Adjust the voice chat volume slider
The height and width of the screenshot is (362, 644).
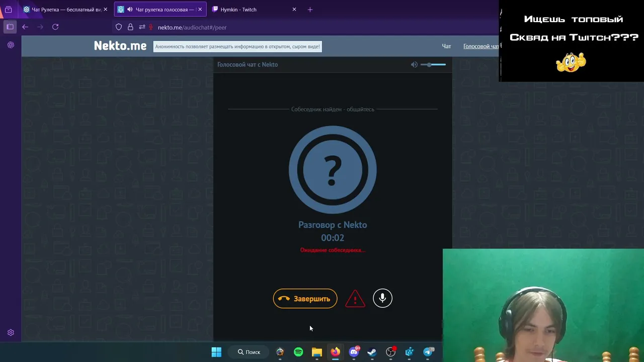[433, 64]
